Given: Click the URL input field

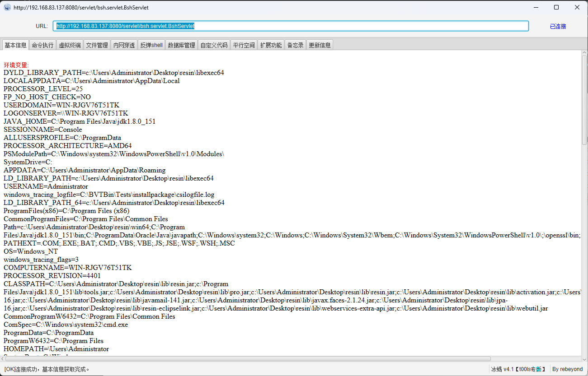Looking at the screenshot, I should 291,26.
